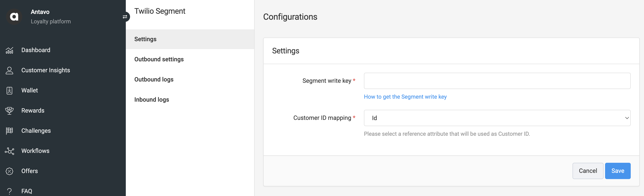Click the sidebar collapse arrows icon
644x196 pixels.
coord(125,17)
